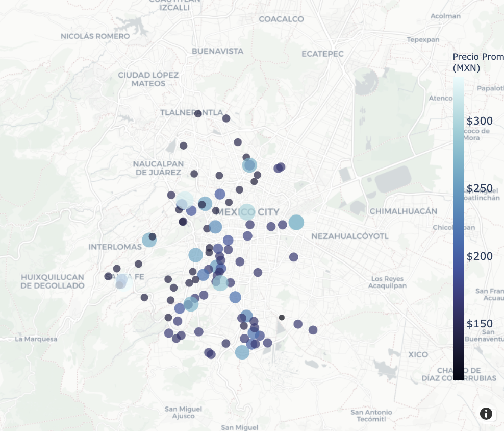Select the light-blue marker above the Interlomas label

coord(149,240)
